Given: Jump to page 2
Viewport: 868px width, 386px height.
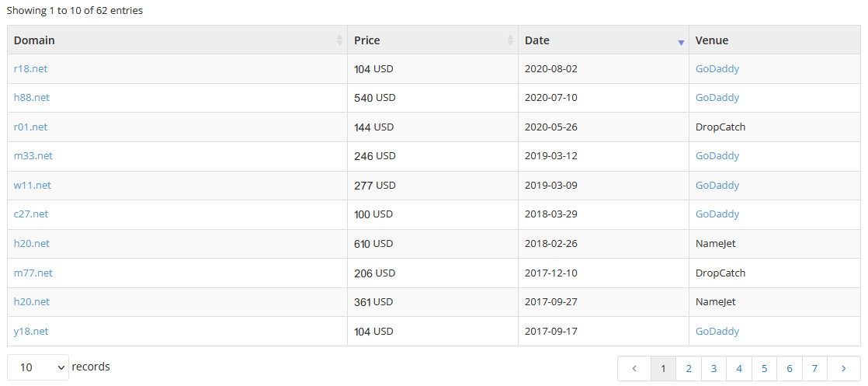Looking at the screenshot, I should [689, 368].
